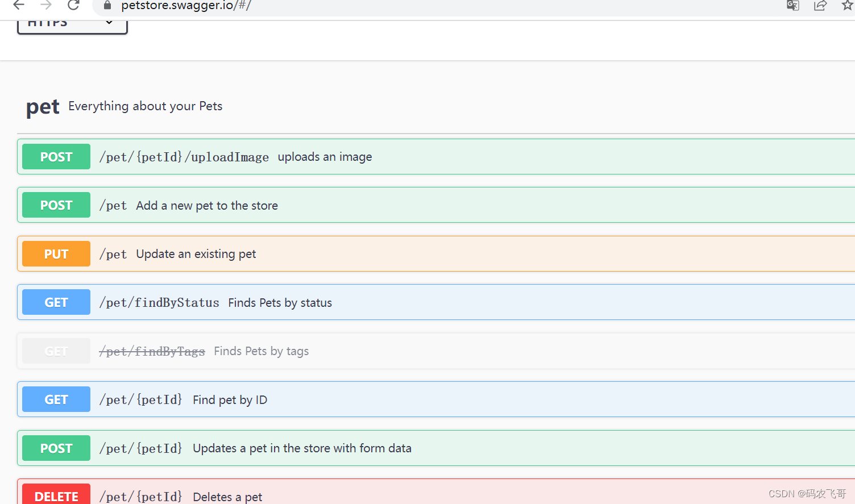Click the browser forward arrow
The height and width of the screenshot is (504, 855).
tap(46, 5)
